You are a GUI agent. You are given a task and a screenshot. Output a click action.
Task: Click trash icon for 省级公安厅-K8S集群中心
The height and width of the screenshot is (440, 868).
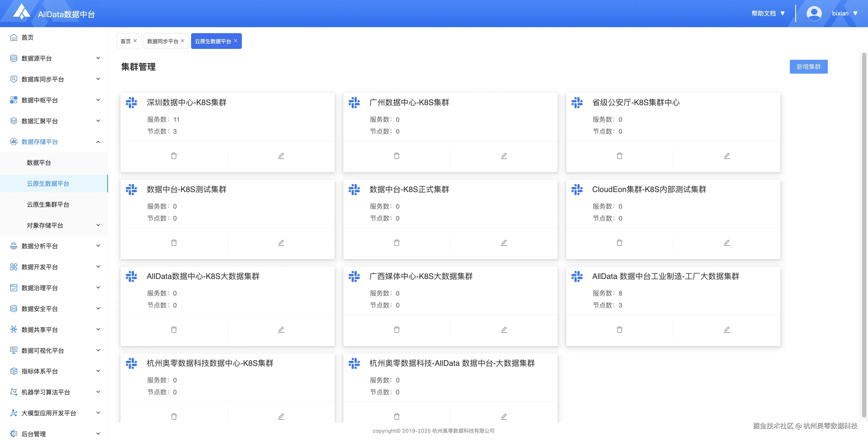[619, 156]
